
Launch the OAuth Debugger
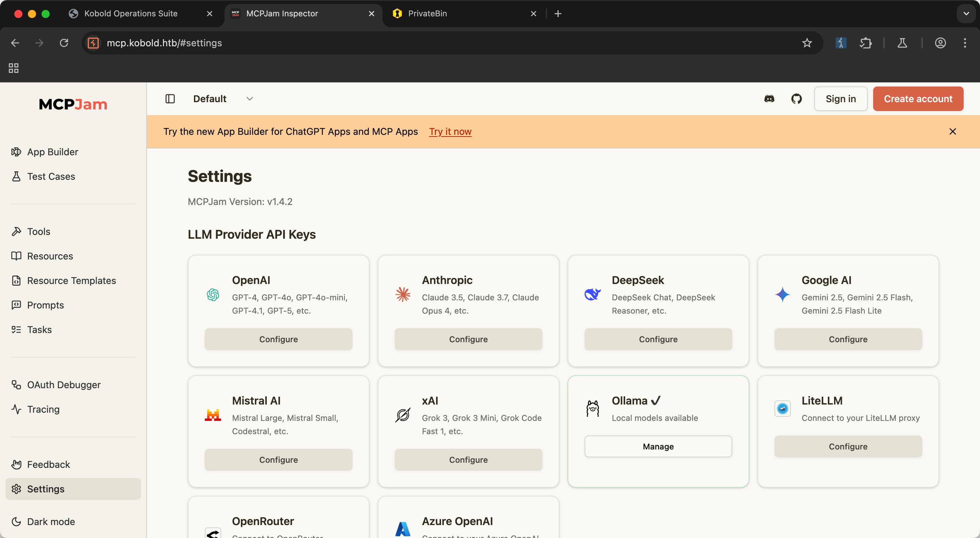coord(73,384)
